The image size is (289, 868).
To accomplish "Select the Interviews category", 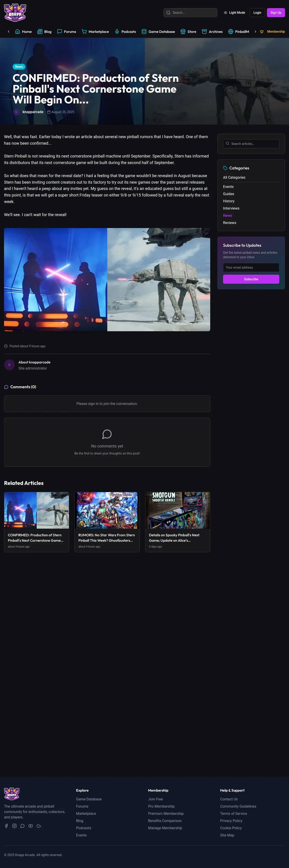I will 231,208.
